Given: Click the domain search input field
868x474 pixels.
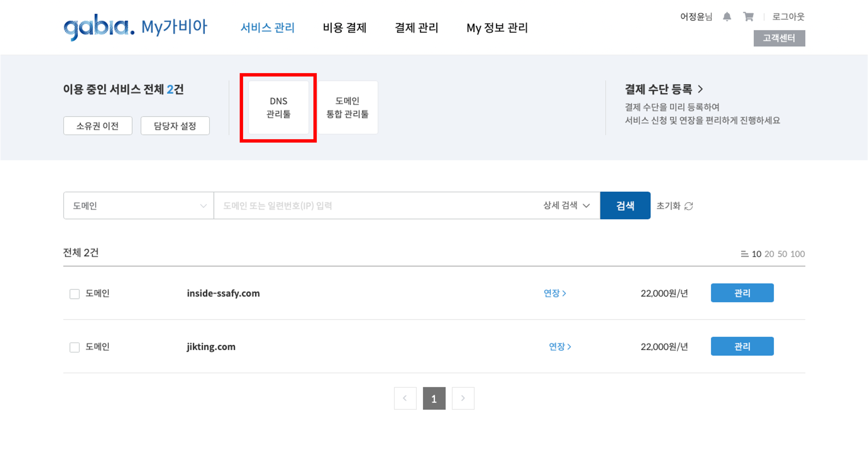Looking at the screenshot, I should 371,205.
